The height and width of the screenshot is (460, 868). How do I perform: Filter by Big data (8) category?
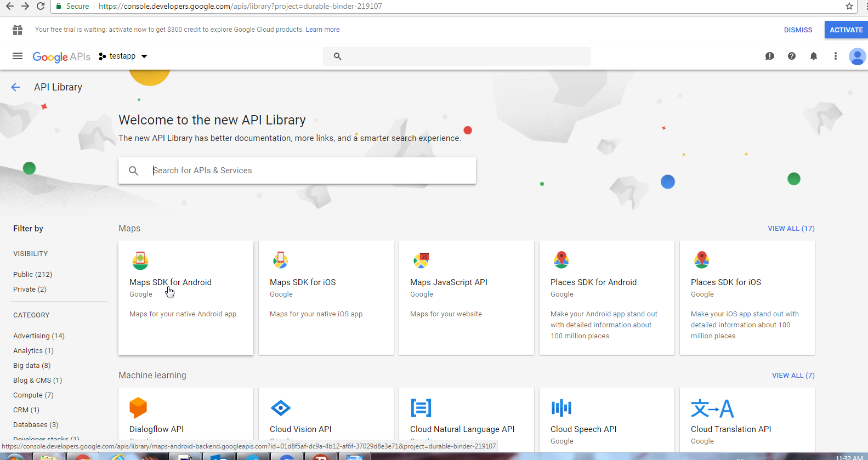32,366
